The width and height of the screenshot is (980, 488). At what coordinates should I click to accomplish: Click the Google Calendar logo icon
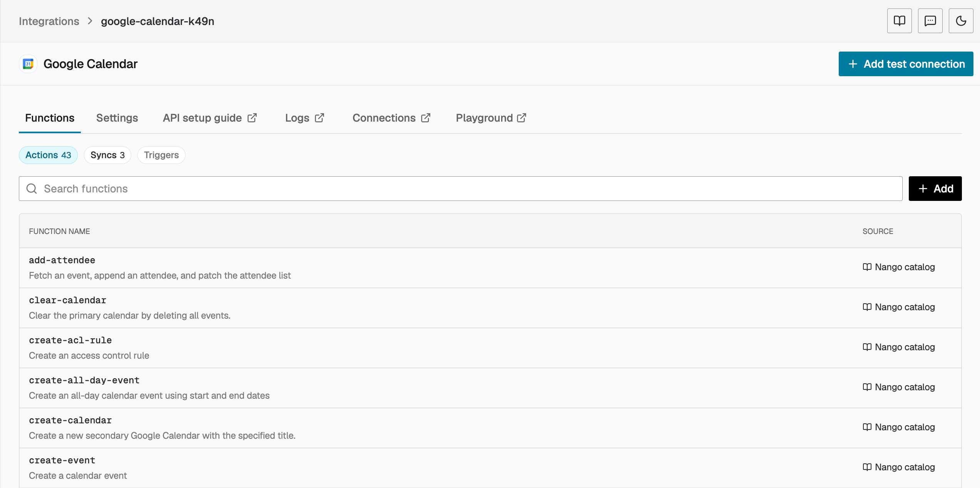[28, 64]
